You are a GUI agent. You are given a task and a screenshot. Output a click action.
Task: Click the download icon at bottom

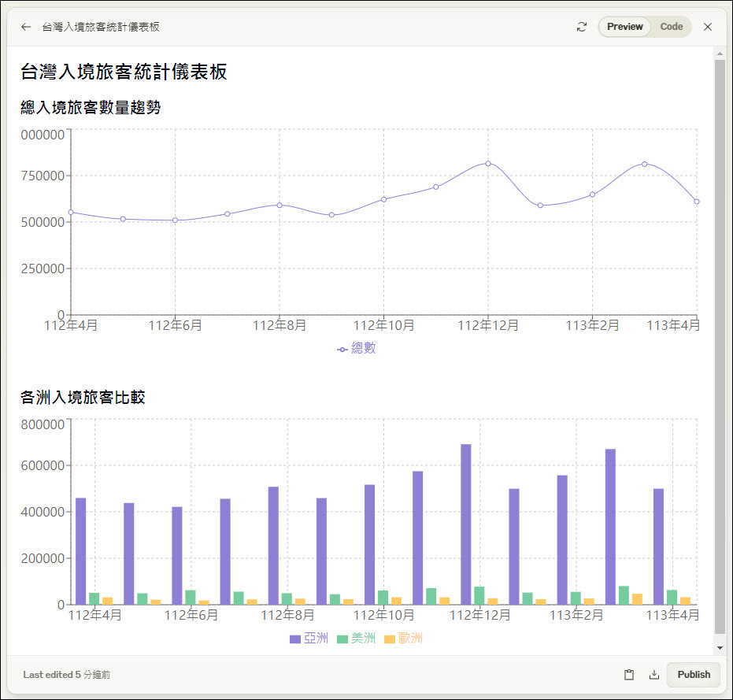(653, 675)
